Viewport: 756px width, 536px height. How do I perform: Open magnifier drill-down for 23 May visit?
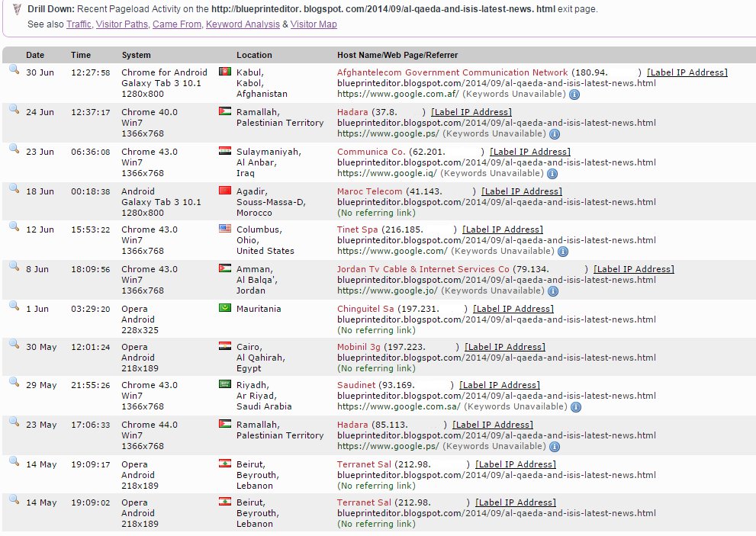(x=14, y=422)
